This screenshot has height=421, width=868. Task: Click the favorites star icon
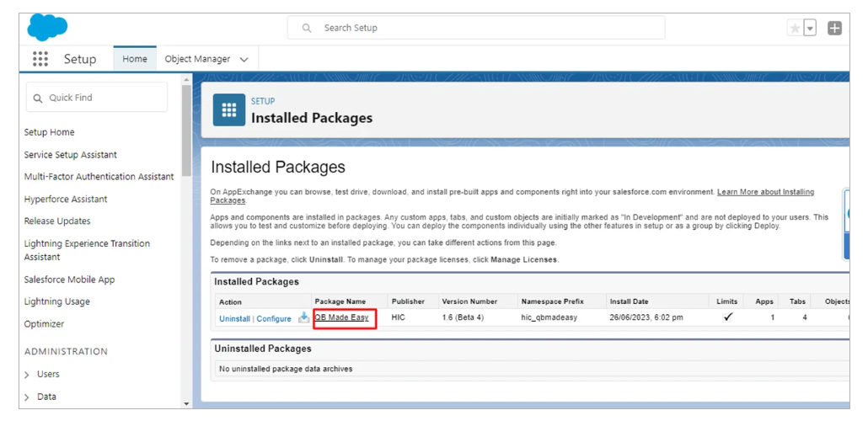coord(795,28)
